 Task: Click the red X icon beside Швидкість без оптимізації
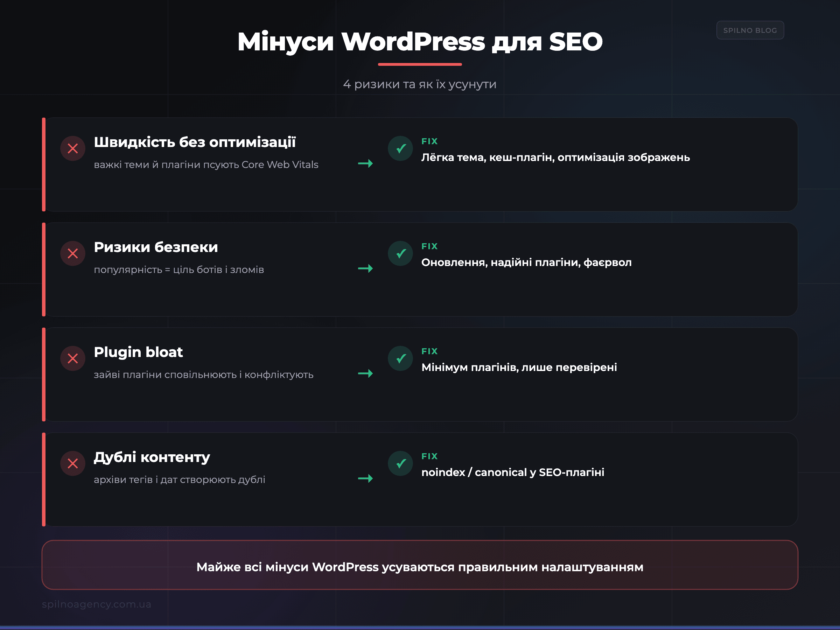pyautogui.click(x=72, y=148)
